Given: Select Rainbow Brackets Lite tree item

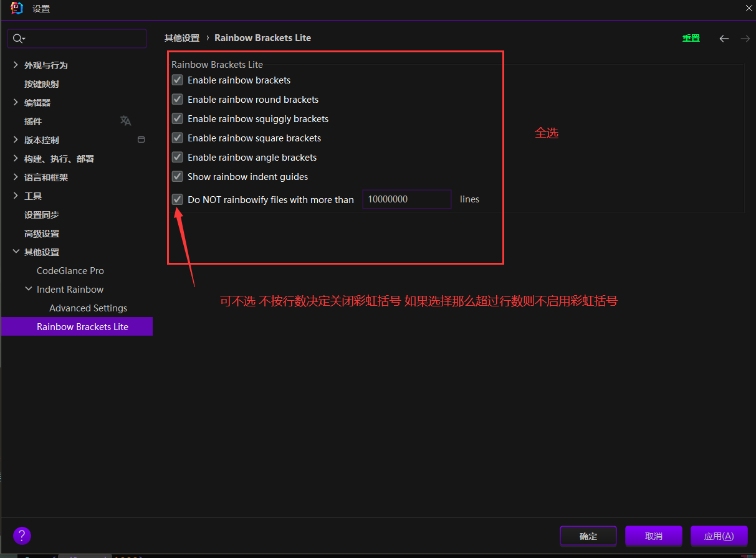Looking at the screenshot, I should (x=77, y=326).
